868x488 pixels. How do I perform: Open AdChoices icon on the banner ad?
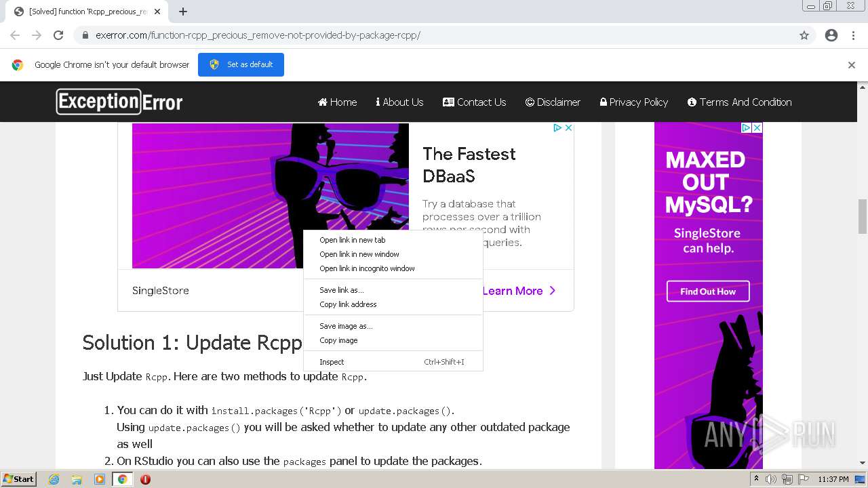coord(557,127)
